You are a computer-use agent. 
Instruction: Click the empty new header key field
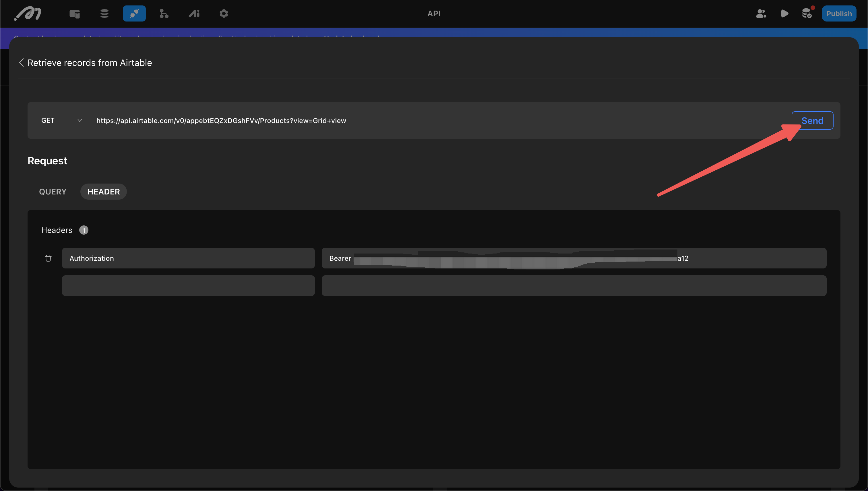pos(188,286)
